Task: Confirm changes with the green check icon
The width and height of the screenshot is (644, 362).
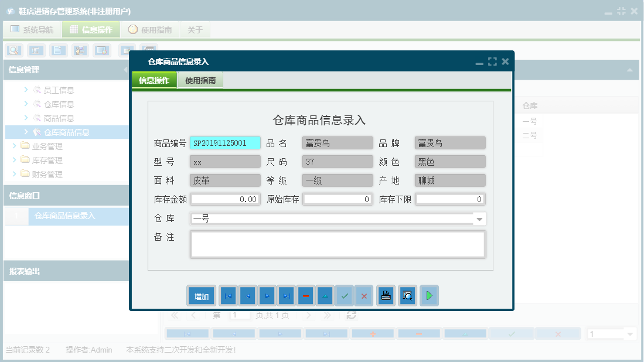Action: (345, 296)
